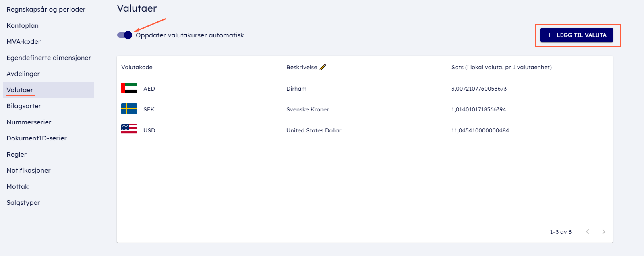Viewport: 644px width, 256px height.
Task: Open Regnskapsår og perioder settings
Action: [46, 9]
